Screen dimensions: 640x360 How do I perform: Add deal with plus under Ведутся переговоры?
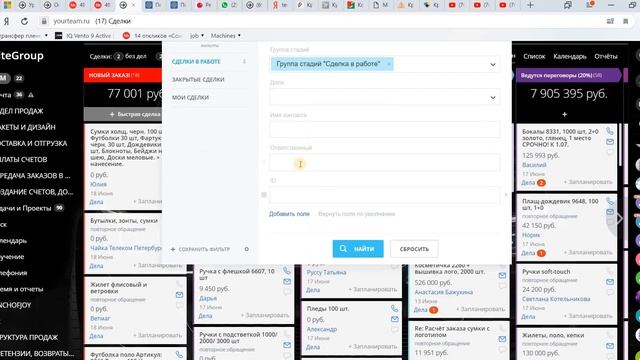pyautogui.click(x=564, y=115)
